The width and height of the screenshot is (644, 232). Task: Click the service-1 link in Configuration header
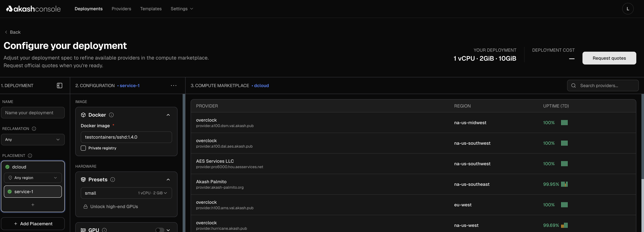coord(129,86)
